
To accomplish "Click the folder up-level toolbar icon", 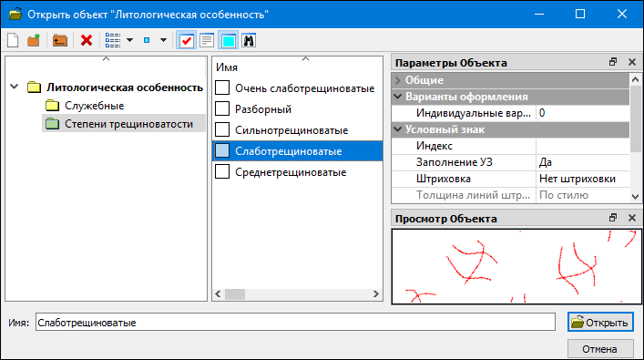I will (60, 40).
